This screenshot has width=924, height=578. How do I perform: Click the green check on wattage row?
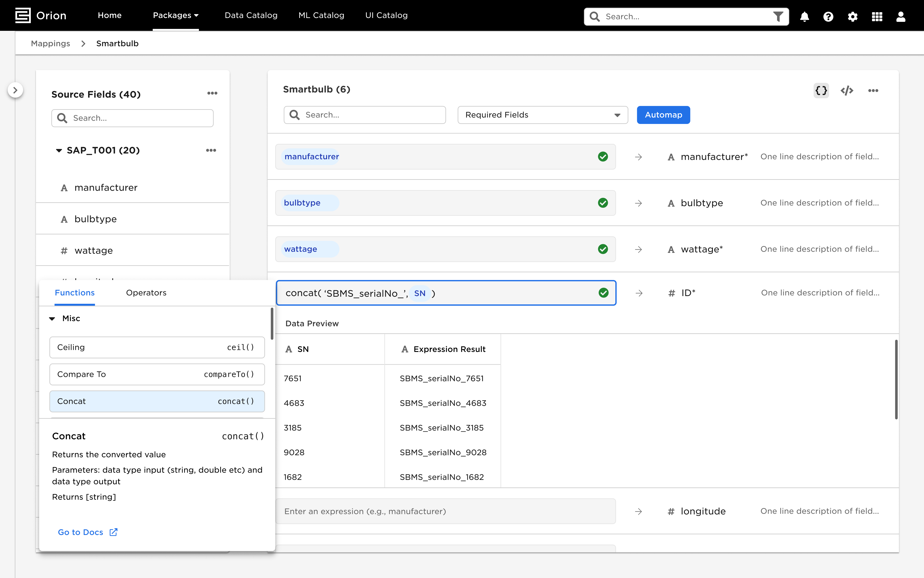(x=603, y=249)
